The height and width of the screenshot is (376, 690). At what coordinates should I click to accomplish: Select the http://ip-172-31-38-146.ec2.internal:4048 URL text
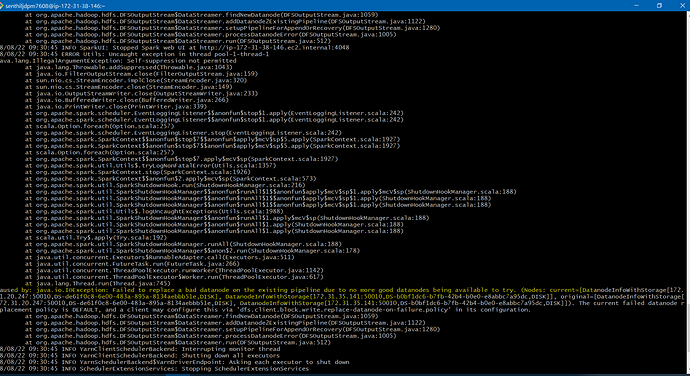tap(274, 48)
